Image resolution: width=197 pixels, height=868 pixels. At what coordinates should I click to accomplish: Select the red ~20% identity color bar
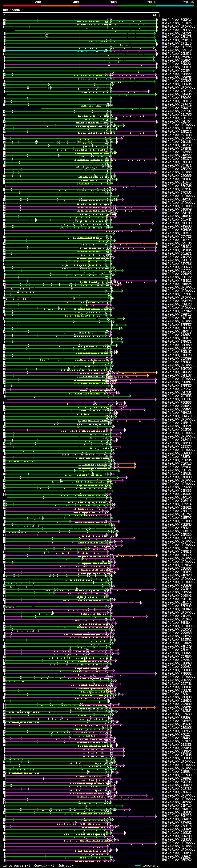22,6
